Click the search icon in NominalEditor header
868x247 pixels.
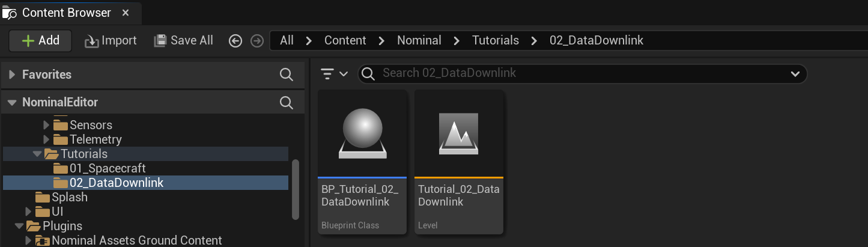[287, 103]
